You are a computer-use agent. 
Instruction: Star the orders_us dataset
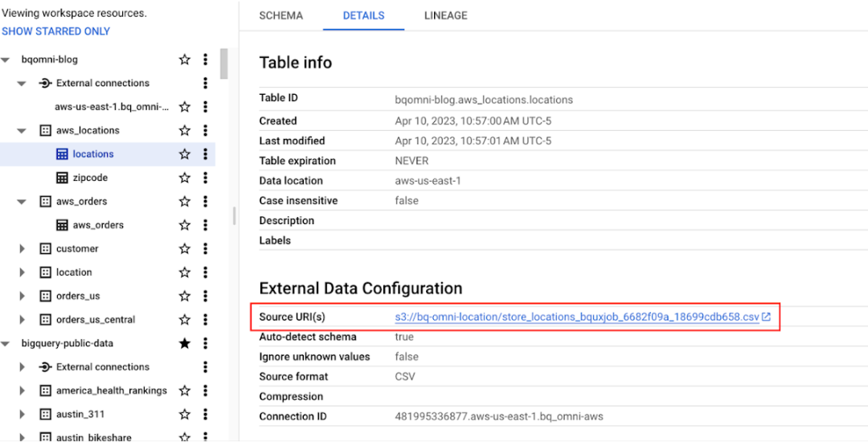tap(185, 296)
